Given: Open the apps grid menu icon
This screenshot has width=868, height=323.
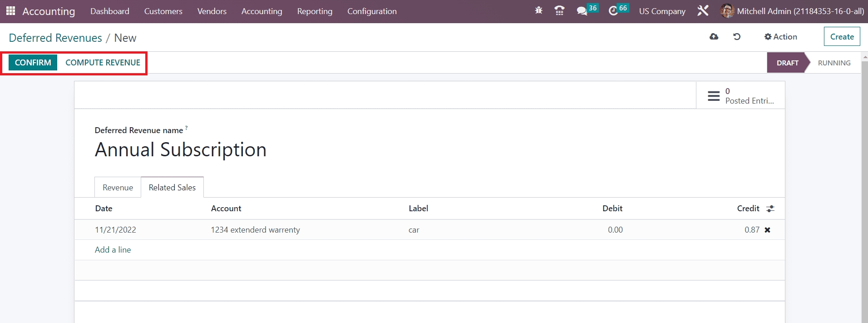Looking at the screenshot, I should [10, 11].
